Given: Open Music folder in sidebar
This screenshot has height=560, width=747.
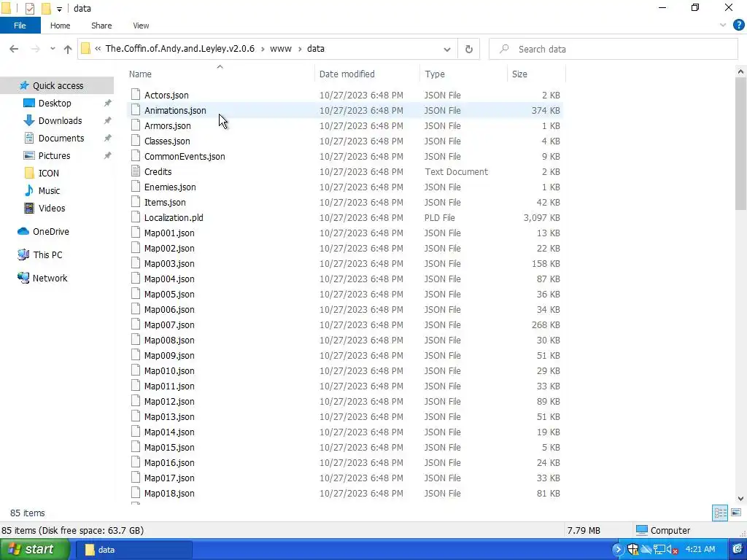Looking at the screenshot, I should click(x=49, y=191).
